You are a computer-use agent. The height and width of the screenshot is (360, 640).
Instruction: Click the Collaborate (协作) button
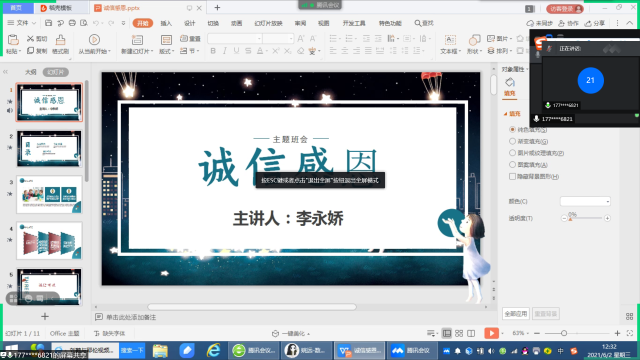click(x=569, y=23)
